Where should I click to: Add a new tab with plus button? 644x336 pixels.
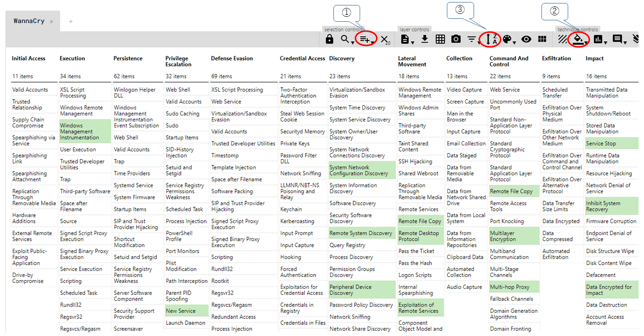coord(71,21)
